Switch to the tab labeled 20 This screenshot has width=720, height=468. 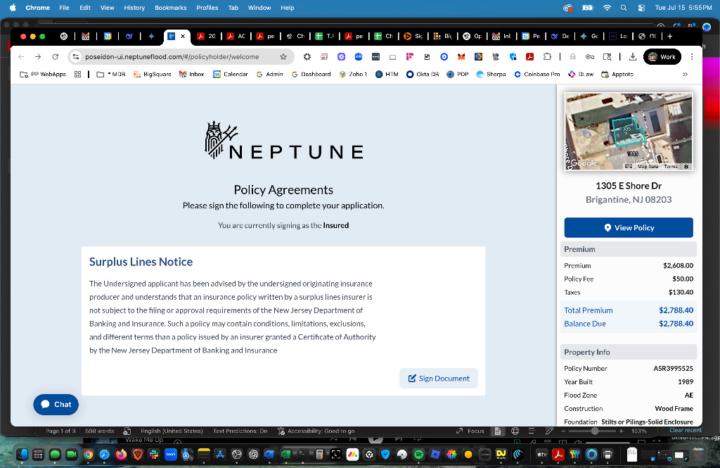[x=206, y=36]
